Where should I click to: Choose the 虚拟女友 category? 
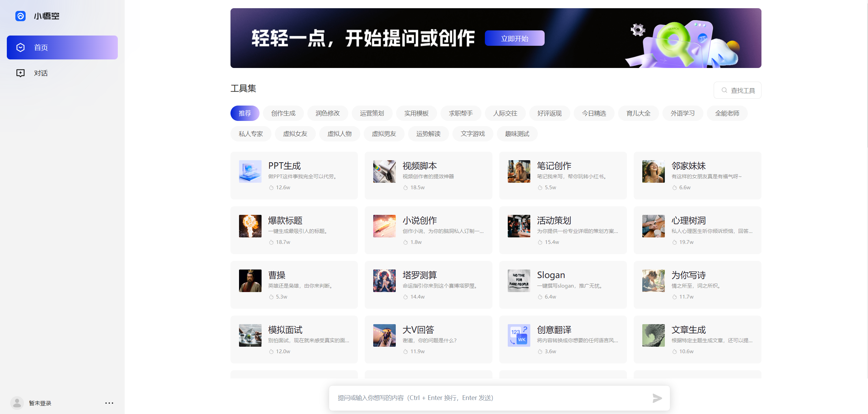pos(295,134)
